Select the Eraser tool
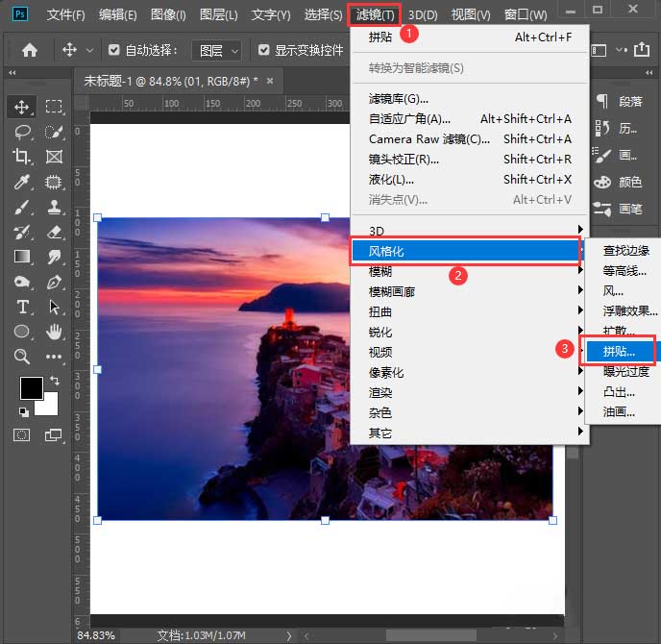Image resolution: width=661 pixels, height=644 pixels. click(54, 232)
